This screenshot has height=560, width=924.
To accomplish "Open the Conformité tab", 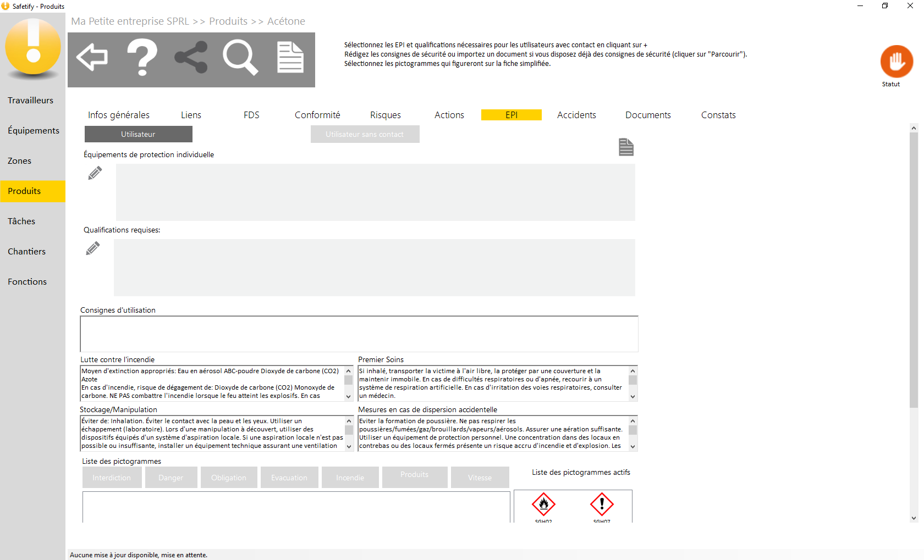I will [x=317, y=115].
